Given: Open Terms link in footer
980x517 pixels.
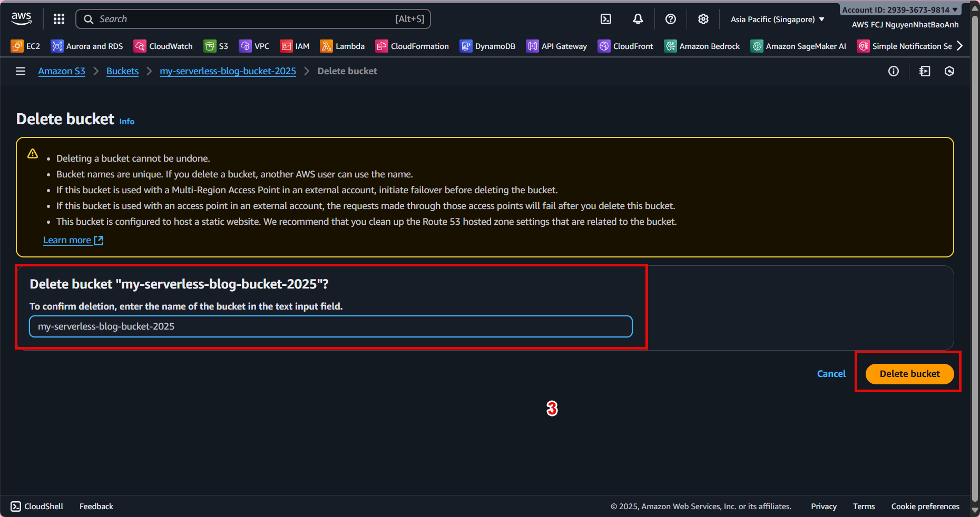Looking at the screenshot, I should pyautogui.click(x=864, y=506).
